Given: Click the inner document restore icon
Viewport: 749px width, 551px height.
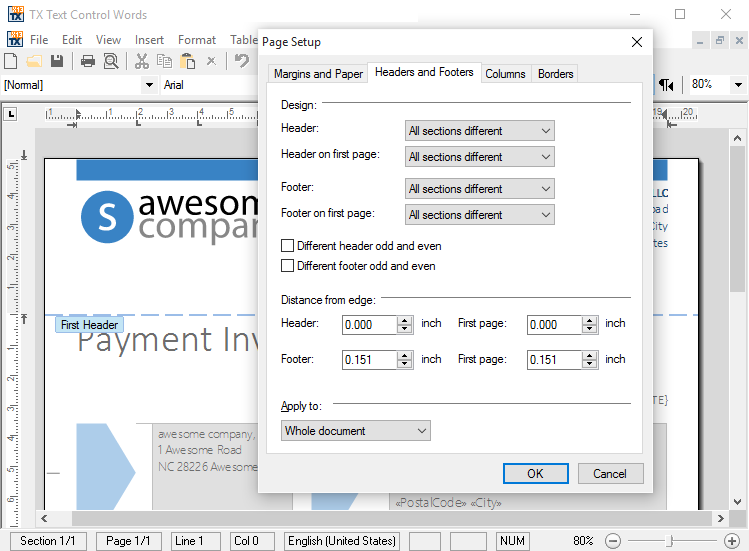Looking at the screenshot, I should pos(719,41).
